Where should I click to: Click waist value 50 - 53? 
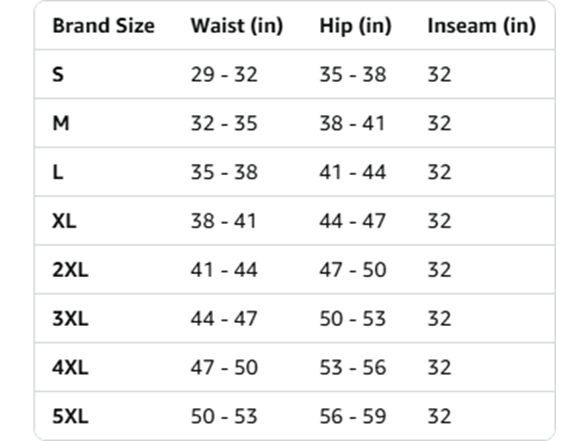click(x=224, y=416)
